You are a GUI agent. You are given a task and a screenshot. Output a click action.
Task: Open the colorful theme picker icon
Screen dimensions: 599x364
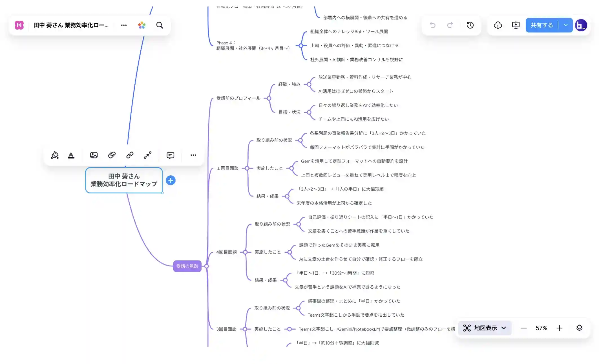(x=142, y=25)
